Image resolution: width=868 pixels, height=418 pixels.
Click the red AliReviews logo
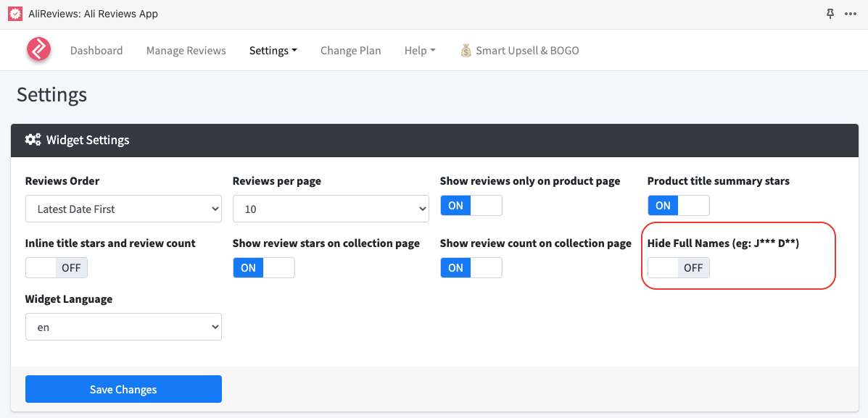[x=38, y=50]
